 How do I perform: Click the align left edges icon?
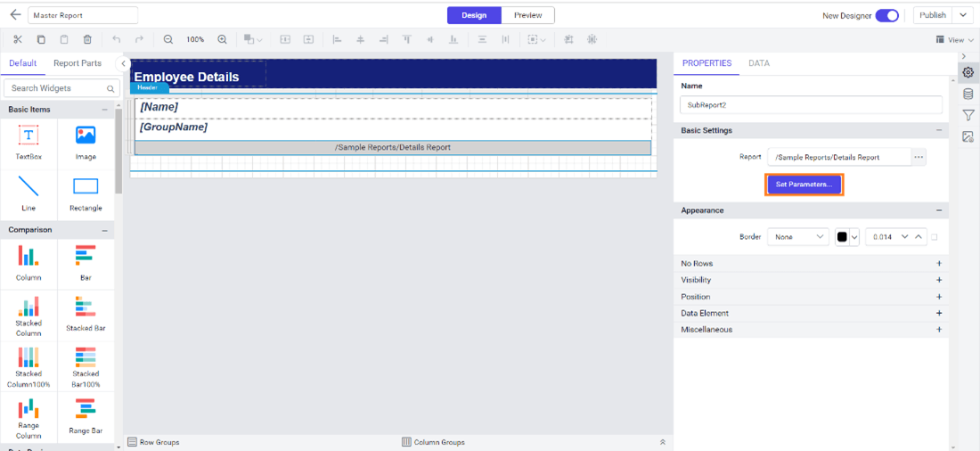[338, 39]
